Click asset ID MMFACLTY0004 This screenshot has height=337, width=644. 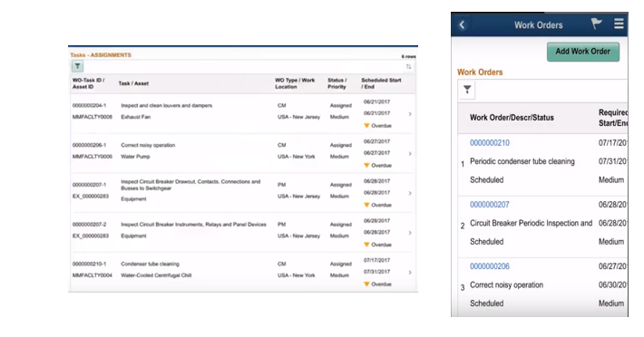92,275
